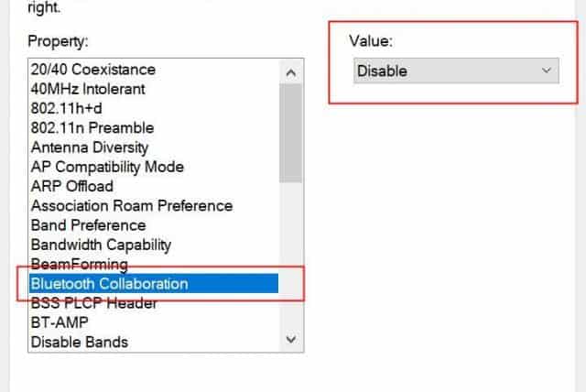Select BT-AMP from the property list
This screenshot has height=392, width=586.
click(59, 322)
